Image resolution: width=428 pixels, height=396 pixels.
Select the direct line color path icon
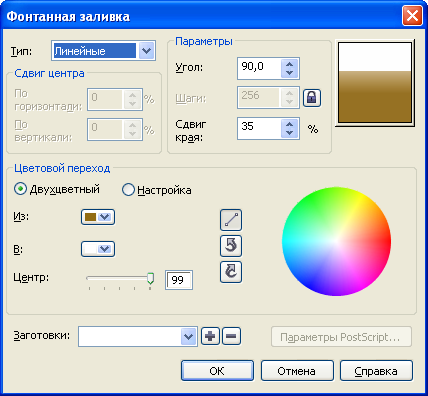[231, 220]
